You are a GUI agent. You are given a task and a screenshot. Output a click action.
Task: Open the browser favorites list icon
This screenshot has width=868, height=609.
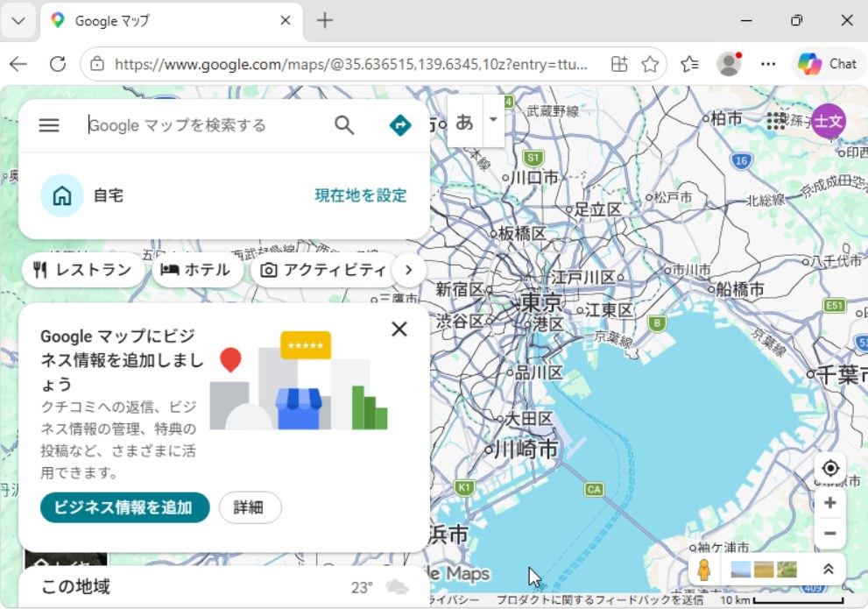(689, 64)
